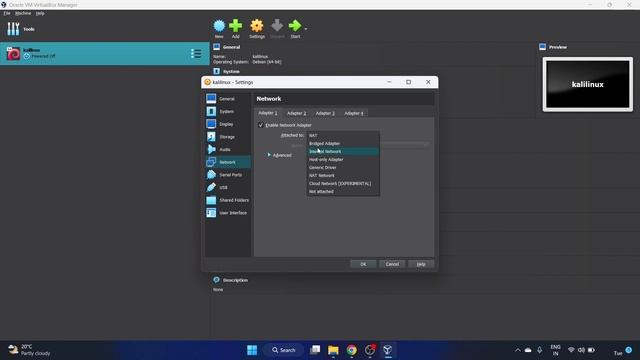This screenshot has height=360, width=640.
Task: Open the Help menu in menu bar
Action: tap(40, 13)
